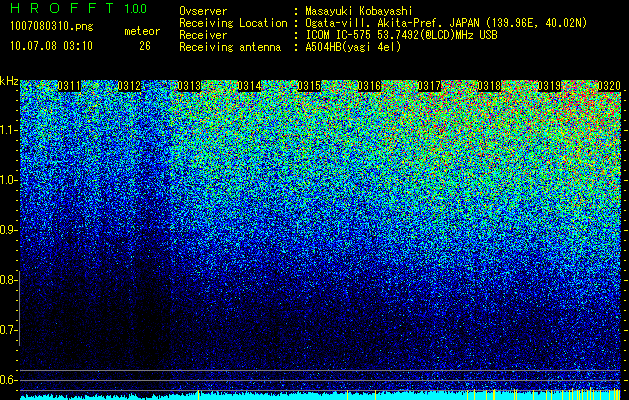Screen dimensions: 629x400
Task: Click observer name Masayuki Kobayashi
Action: 359,11
